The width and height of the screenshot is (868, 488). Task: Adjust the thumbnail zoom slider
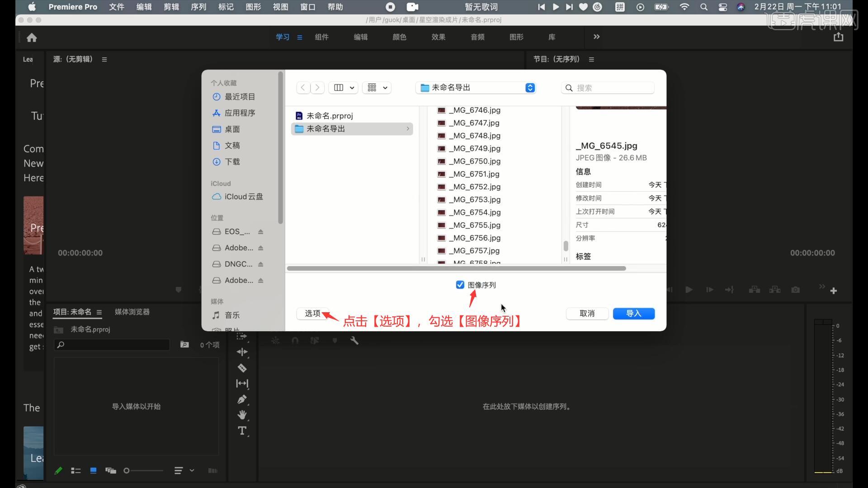[127, 470]
